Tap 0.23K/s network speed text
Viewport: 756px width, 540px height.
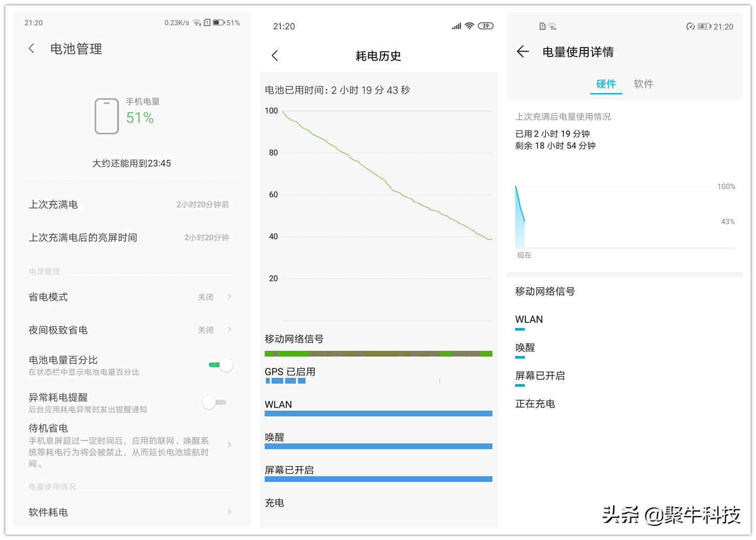177,23
